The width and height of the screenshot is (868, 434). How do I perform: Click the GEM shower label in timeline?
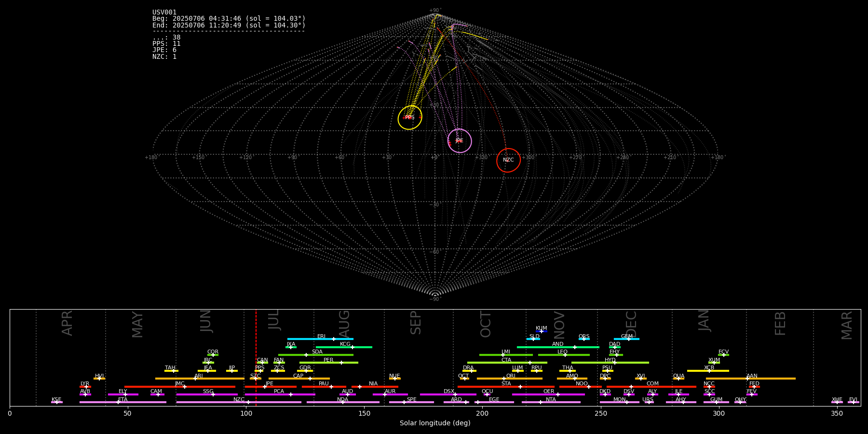point(627,336)
